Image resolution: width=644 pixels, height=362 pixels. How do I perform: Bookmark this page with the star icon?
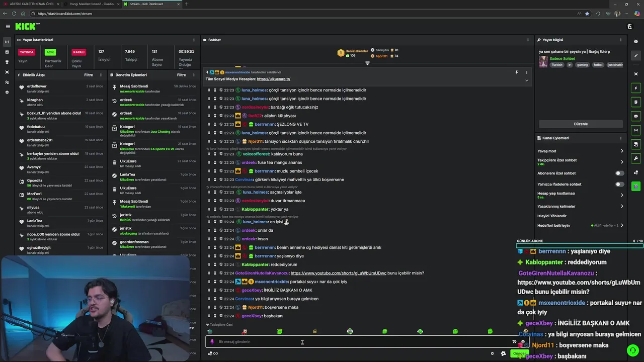point(587,14)
